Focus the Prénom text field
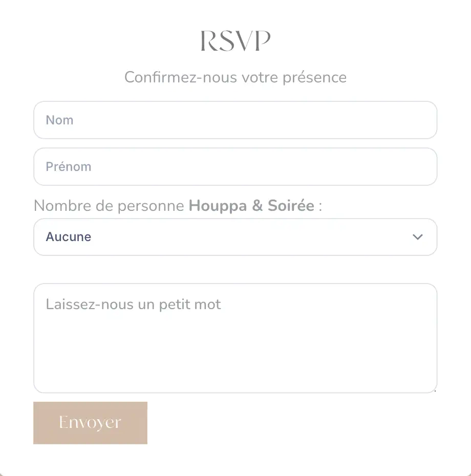 (x=235, y=167)
